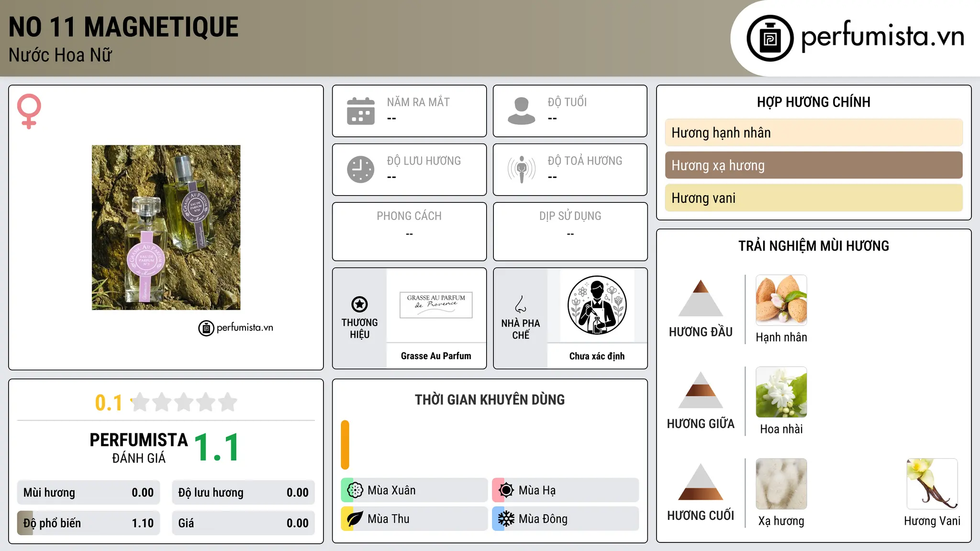Click the Dịp Sử Dụng card
The height and width of the screenshot is (551, 980).
point(570,231)
